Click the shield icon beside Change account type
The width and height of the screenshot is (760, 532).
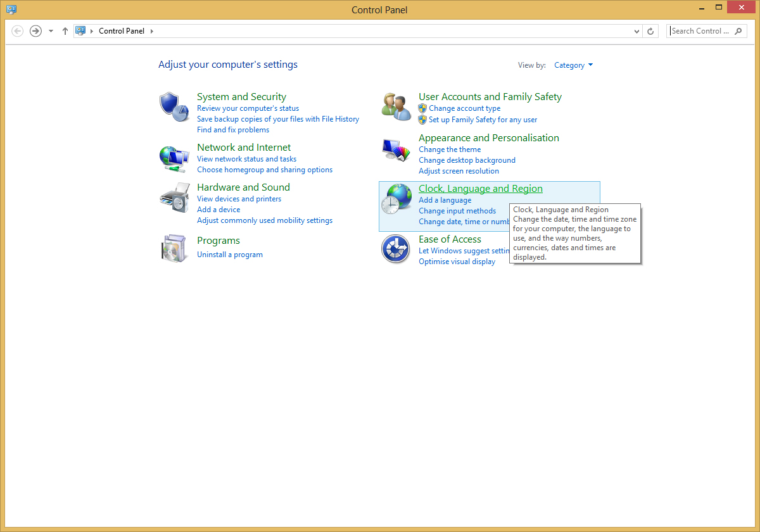[422, 108]
